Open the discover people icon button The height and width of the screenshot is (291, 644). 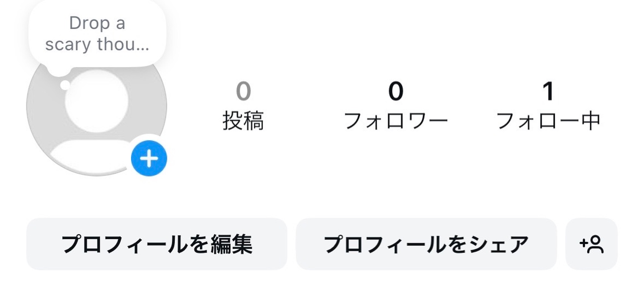(x=591, y=244)
